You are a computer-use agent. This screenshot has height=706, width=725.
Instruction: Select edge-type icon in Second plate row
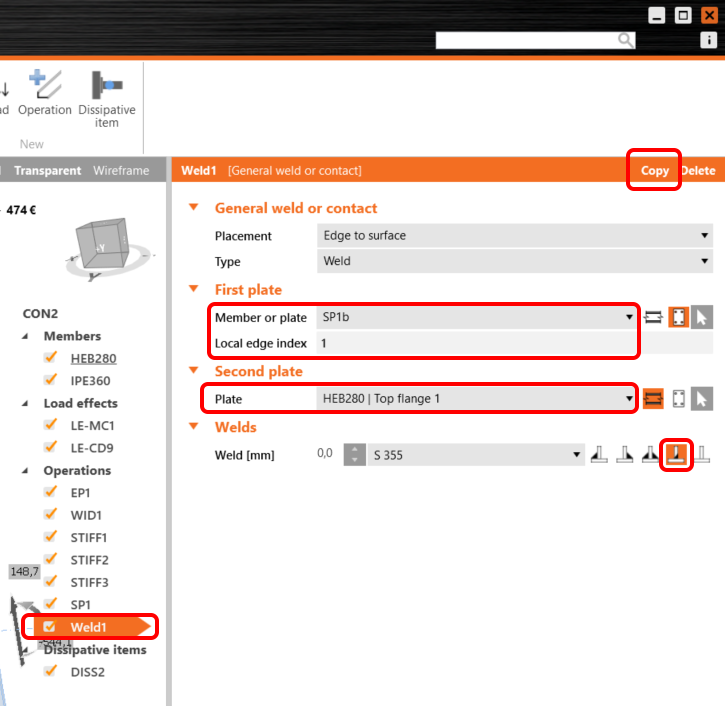click(x=653, y=399)
